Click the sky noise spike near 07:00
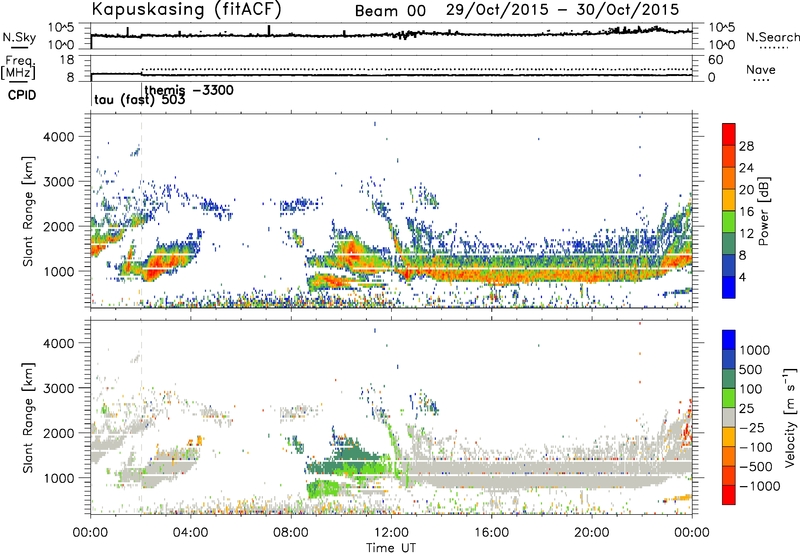 coord(269,31)
